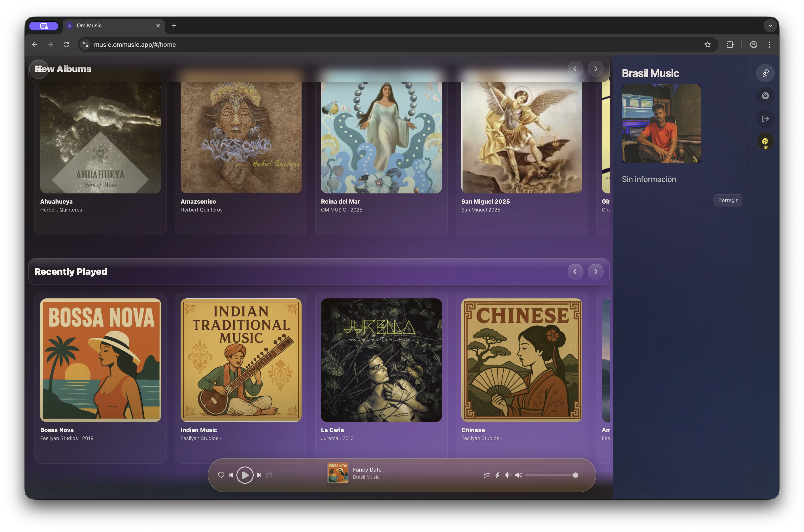804x532 pixels.
Task: Adjust the volume slider in player
Action: coord(550,475)
